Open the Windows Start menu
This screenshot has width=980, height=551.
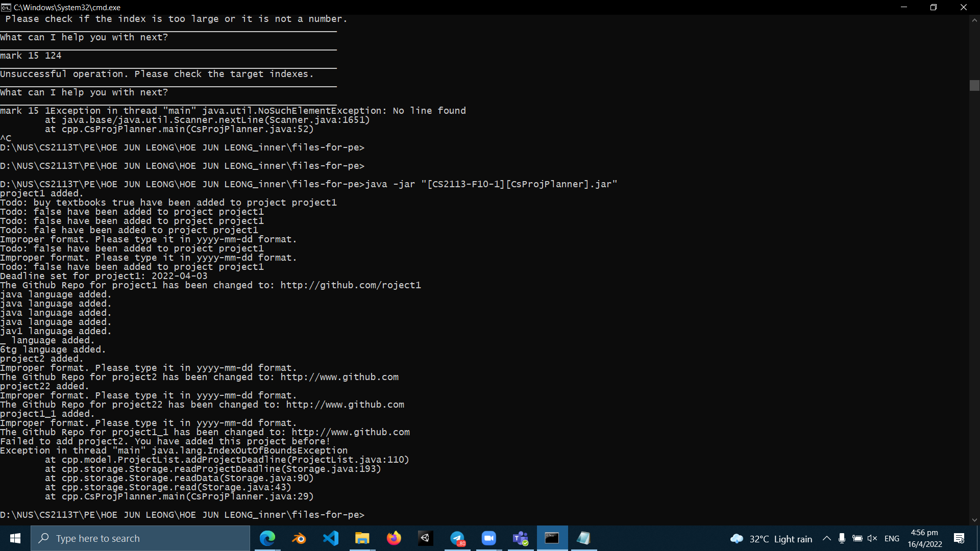pos(15,538)
